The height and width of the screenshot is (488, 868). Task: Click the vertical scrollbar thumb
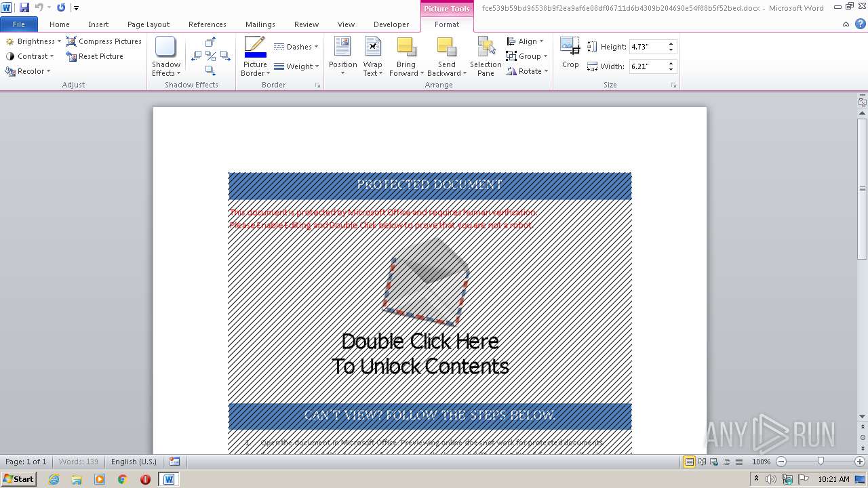[862, 188]
